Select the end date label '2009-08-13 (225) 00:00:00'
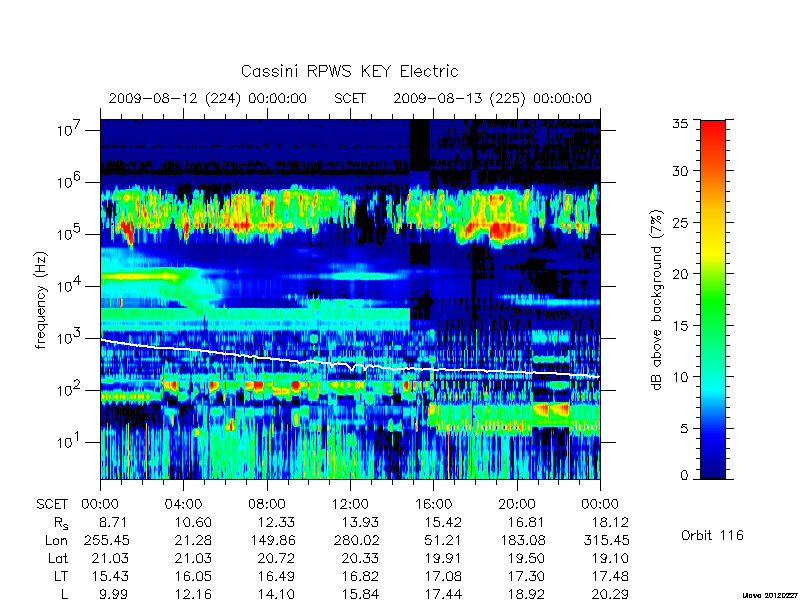This screenshot has width=800, height=600. [492, 98]
